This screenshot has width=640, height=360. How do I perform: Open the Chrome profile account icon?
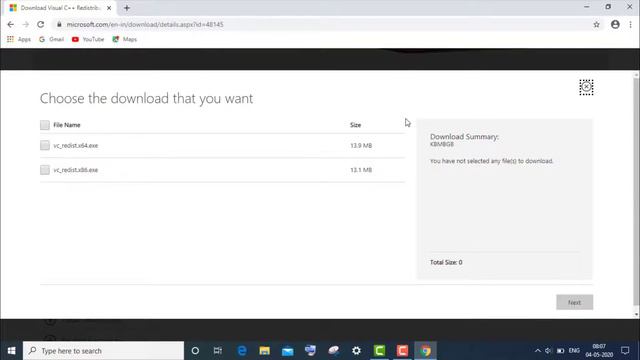click(x=615, y=24)
